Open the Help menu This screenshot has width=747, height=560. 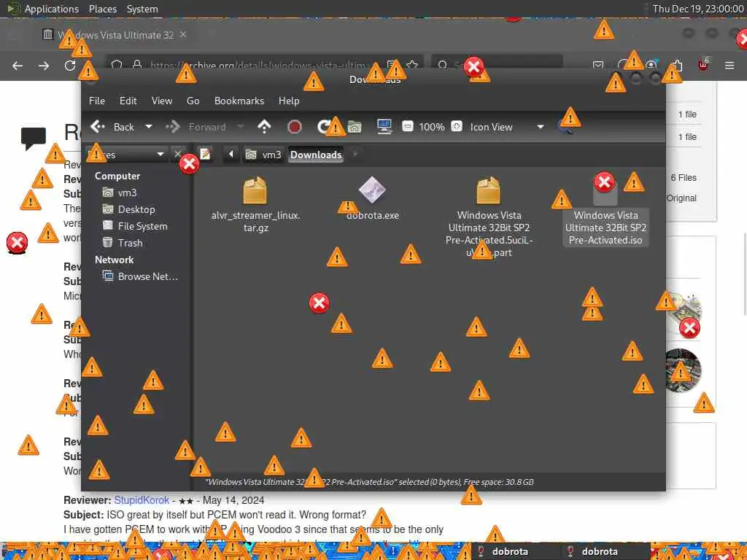[289, 101]
